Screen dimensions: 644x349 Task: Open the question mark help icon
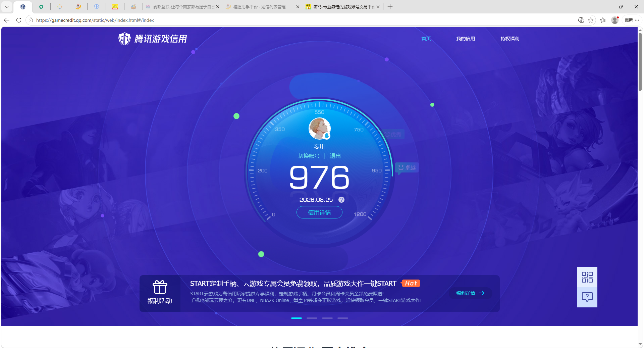(x=341, y=200)
